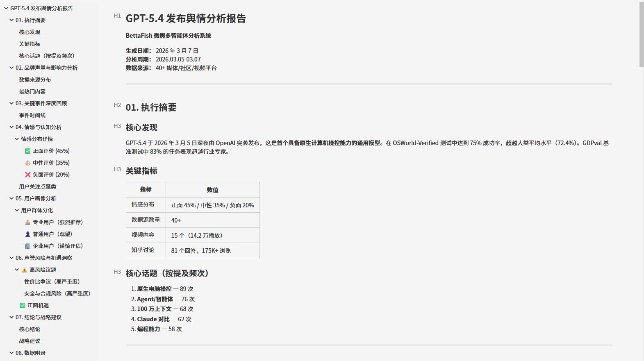Click the scales icon beside 中性评价 (35%)
The height and width of the screenshot is (361, 644).
pos(28,163)
